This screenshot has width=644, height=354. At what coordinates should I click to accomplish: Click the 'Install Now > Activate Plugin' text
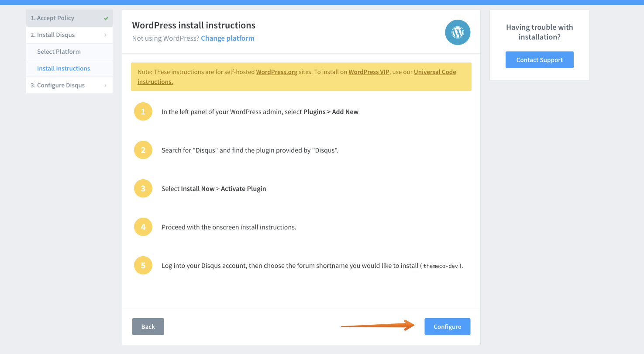[224, 189]
